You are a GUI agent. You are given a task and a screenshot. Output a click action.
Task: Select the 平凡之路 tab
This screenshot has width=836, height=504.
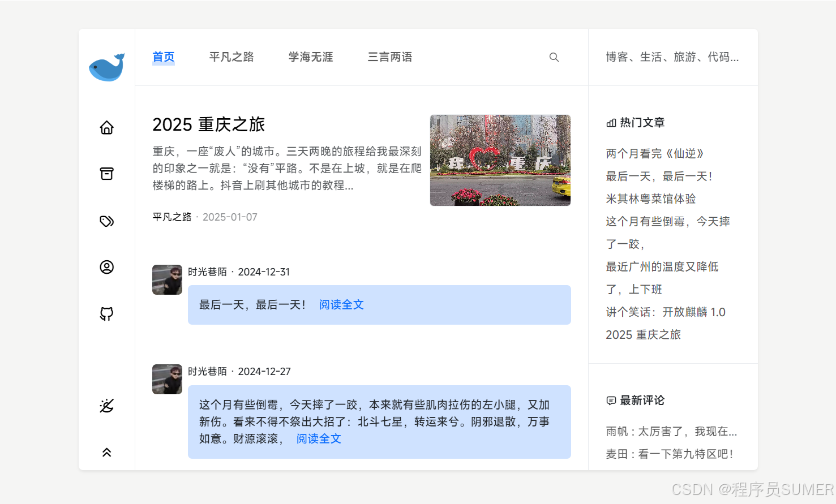click(x=231, y=57)
